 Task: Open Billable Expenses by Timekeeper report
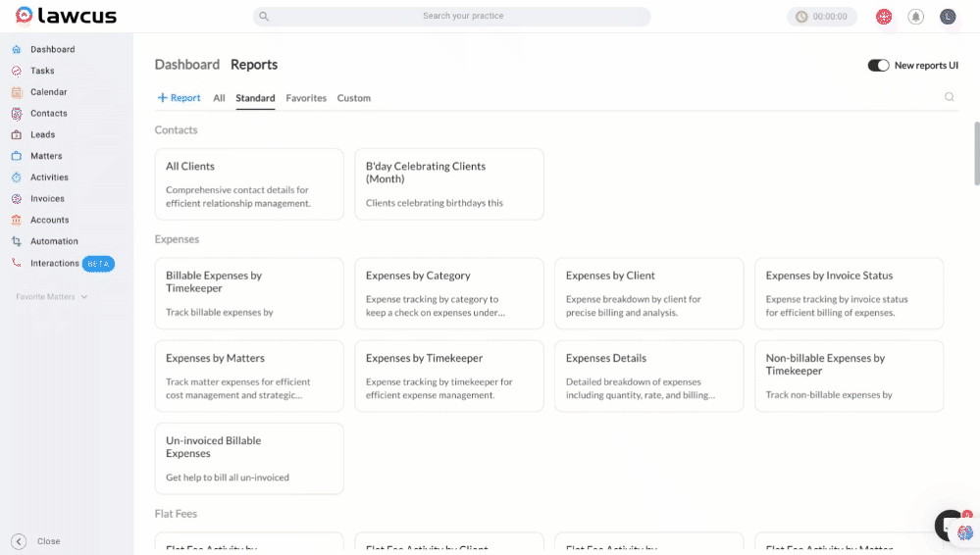tap(249, 294)
